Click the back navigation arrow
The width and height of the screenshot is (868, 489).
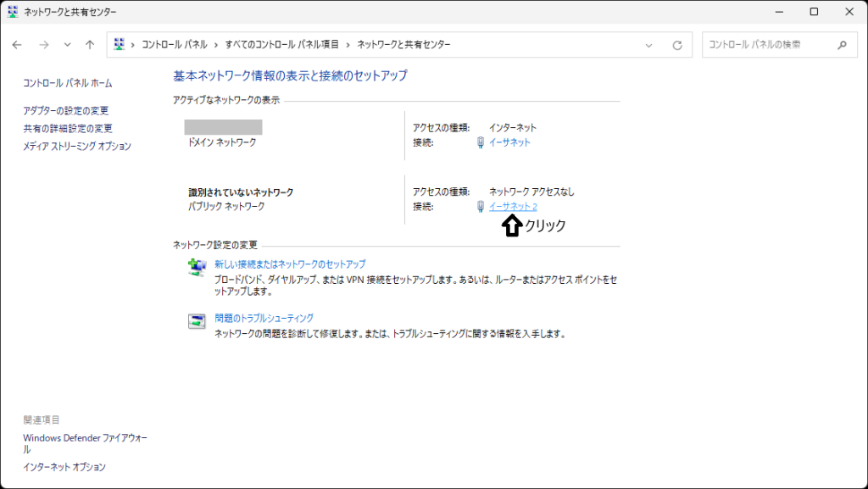tap(17, 45)
